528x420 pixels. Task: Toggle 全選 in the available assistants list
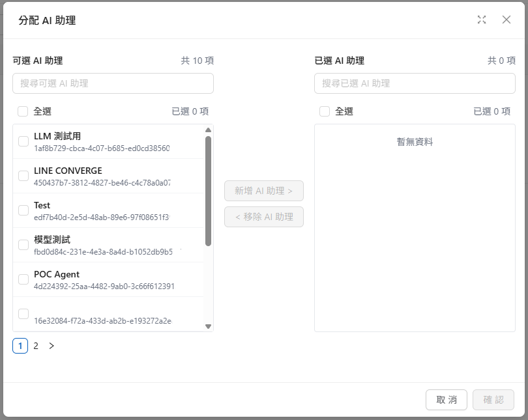tap(23, 111)
